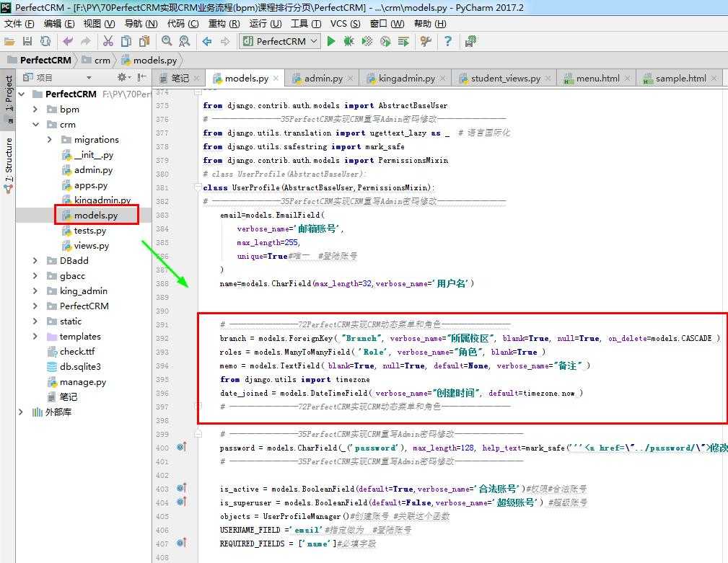Expand the templates folder

point(36,337)
